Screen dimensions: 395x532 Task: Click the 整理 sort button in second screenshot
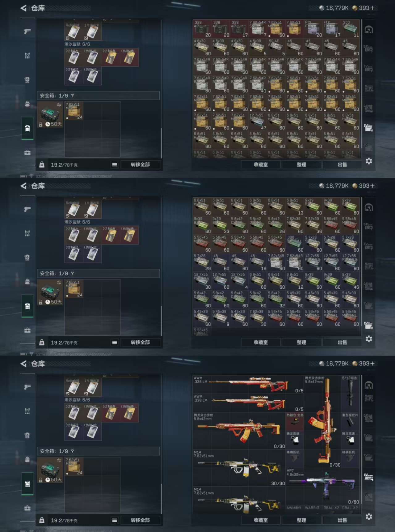tap(301, 343)
